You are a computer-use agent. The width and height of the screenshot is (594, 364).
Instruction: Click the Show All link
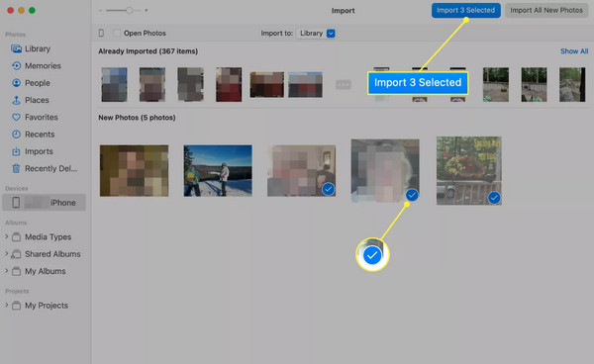coord(574,51)
